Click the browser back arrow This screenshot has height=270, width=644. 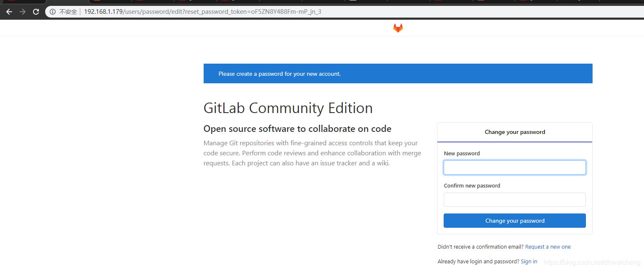(9, 12)
